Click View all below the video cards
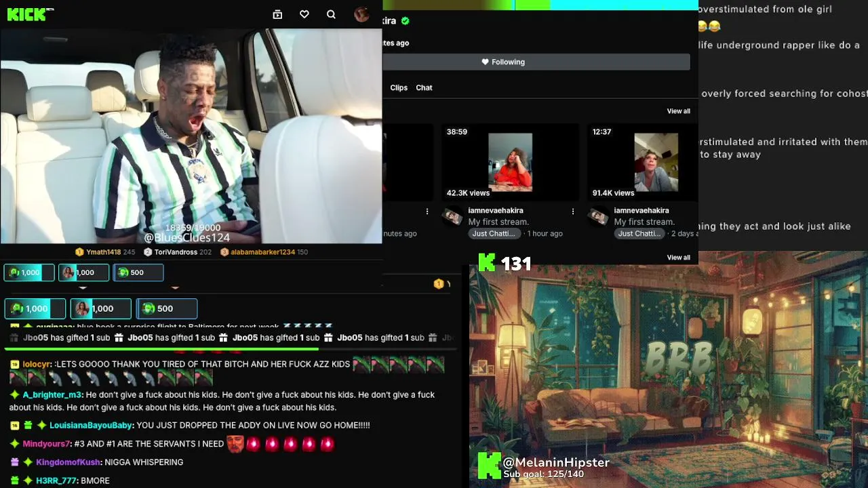Screen dimensions: 868x488 point(678,258)
